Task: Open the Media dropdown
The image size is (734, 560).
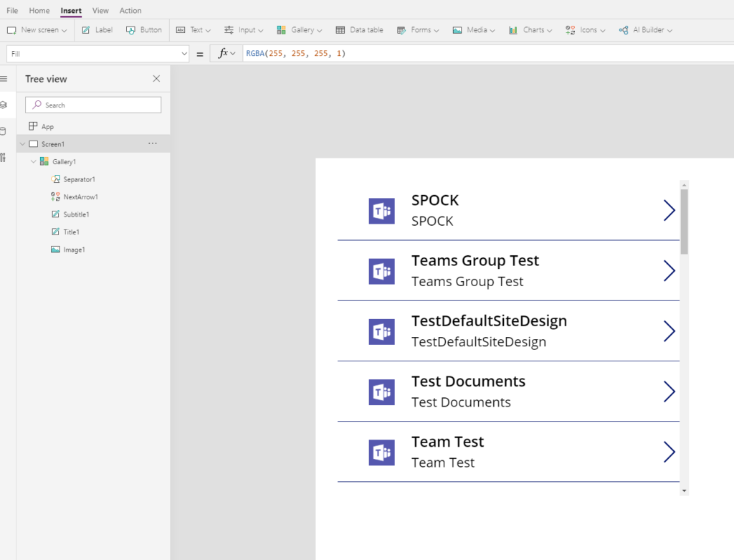Action: 474,30
